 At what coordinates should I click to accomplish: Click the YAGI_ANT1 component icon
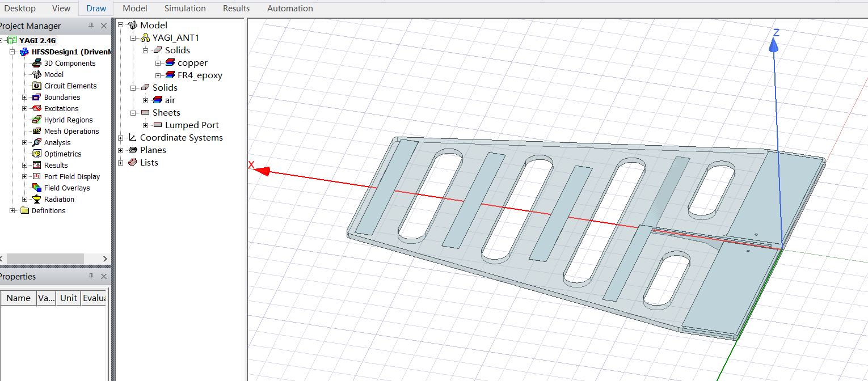[x=145, y=38]
